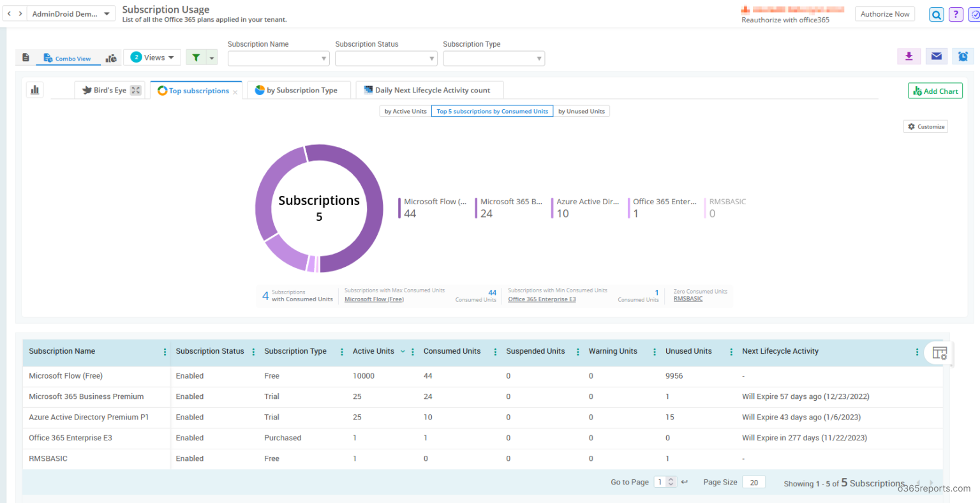Sort by the Active Units column header

pos(373,351)
